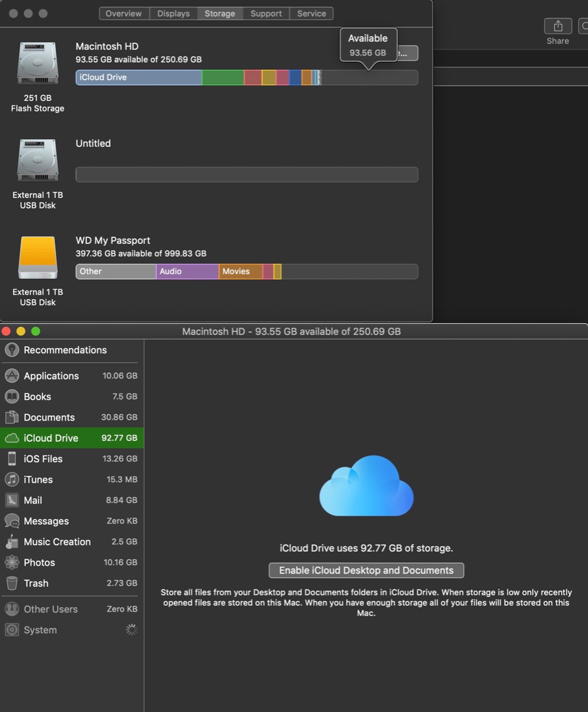Screen dimensions: 588x712
Task: Click the 10.06 GB Applications size value
Action: [x=120, y=376]
